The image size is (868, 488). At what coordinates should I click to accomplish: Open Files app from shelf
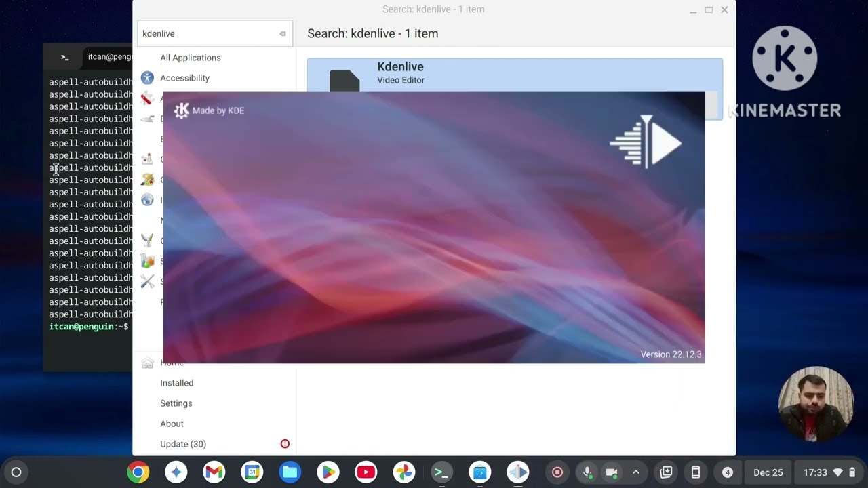(290, 472)
